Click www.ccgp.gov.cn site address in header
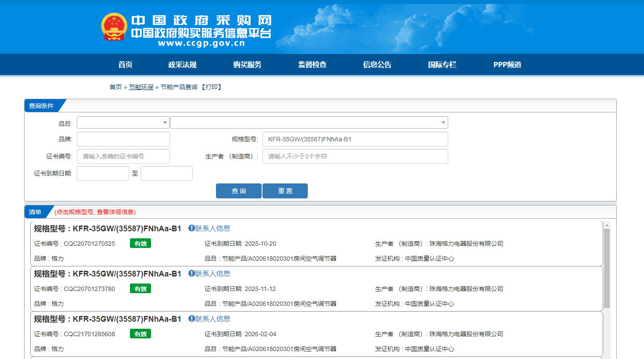The width and height of the screenshot is (644, 359). [x=201, y=43]
